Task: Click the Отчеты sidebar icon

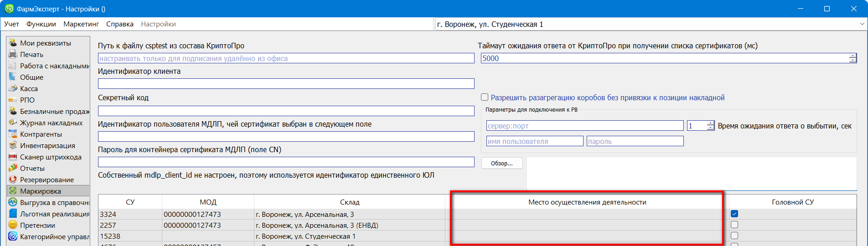Action: [x=13, y=168]
